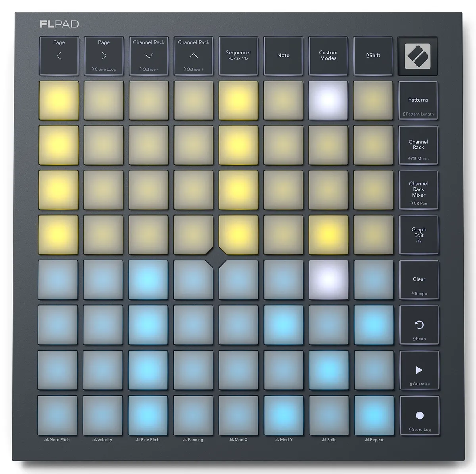Tap dim pad immediately left of Graph Edit button
The width and height of the screenshot is (476, 474).
(x=373, y=235)
